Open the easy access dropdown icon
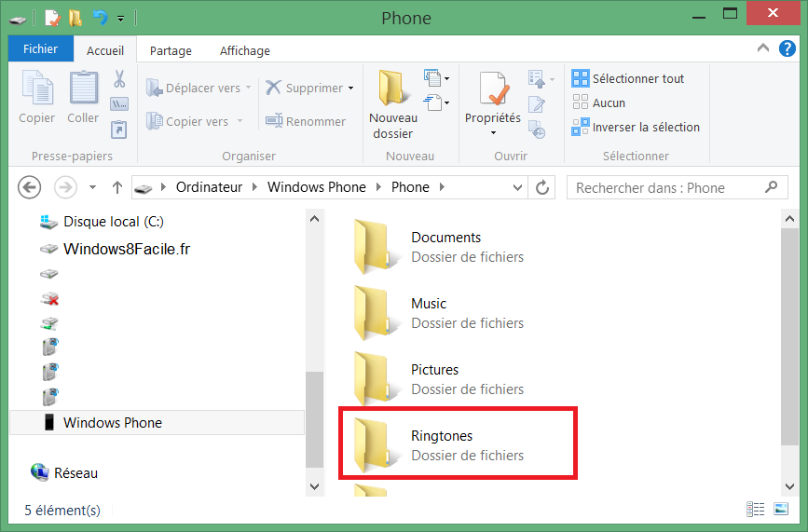 pos(436,102)
